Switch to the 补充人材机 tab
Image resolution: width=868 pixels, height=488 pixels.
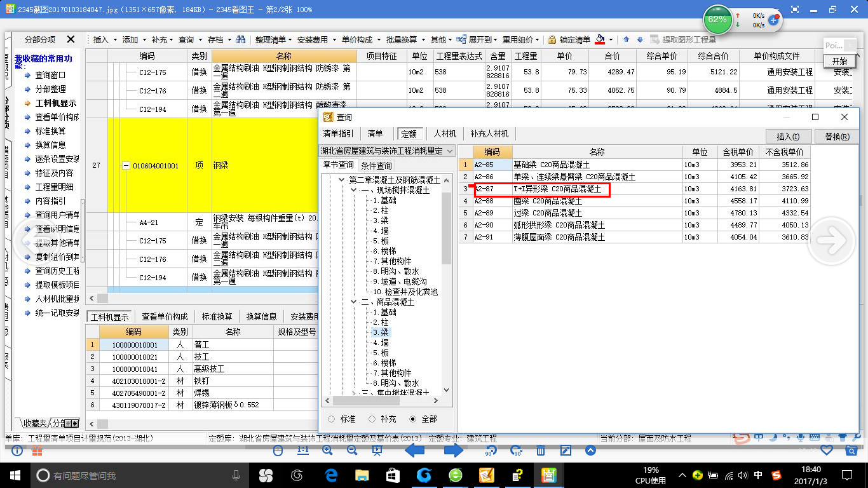(x=489, y=134)
